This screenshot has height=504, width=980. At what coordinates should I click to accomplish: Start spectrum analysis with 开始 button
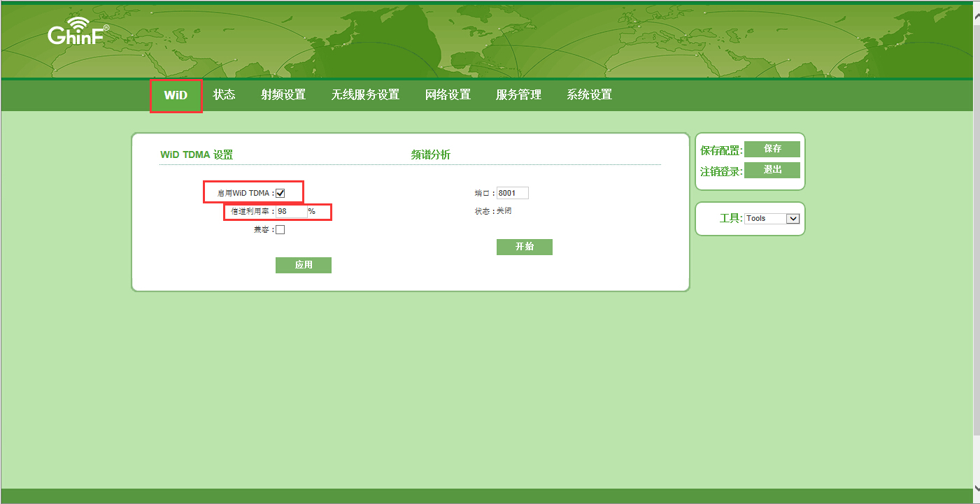click(x=524, y=247)
